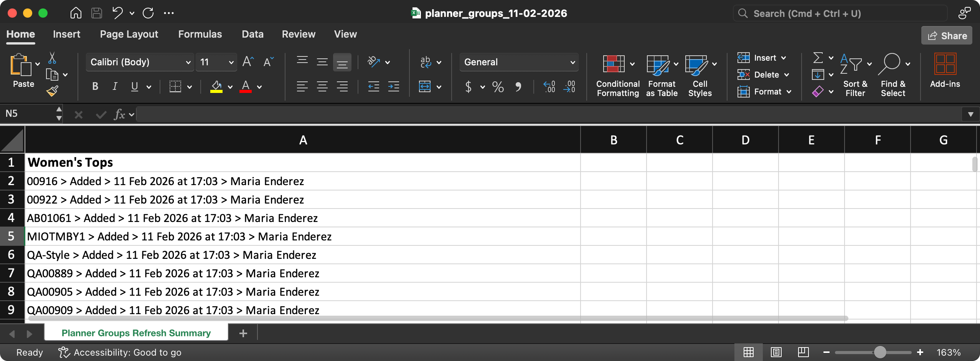Select the AutoSum tool
980x361 pixels.
click(x=818, y=58)
